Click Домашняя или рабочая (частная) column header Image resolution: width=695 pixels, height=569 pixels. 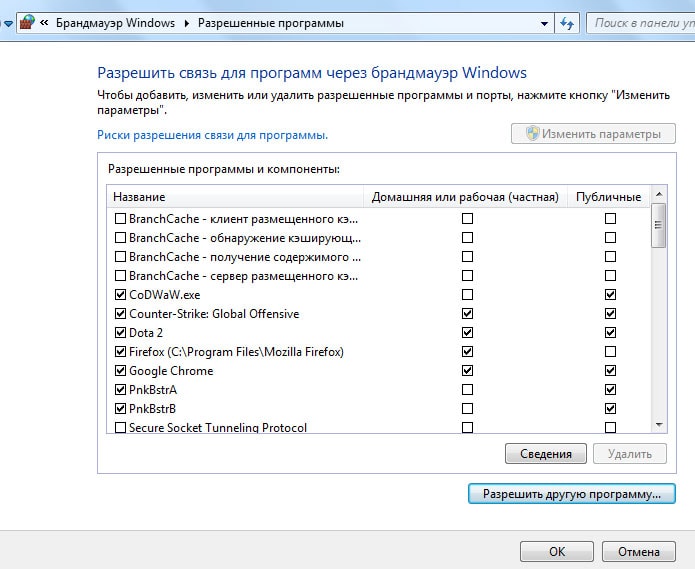[465, 197]
